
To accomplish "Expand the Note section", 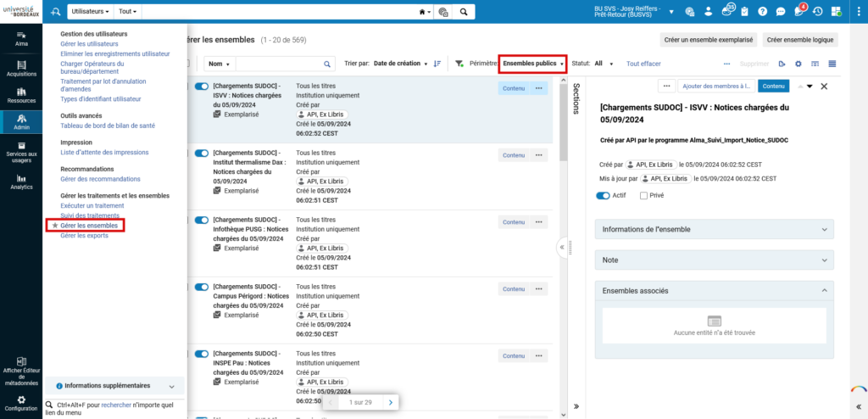I will tap(714, 260).
